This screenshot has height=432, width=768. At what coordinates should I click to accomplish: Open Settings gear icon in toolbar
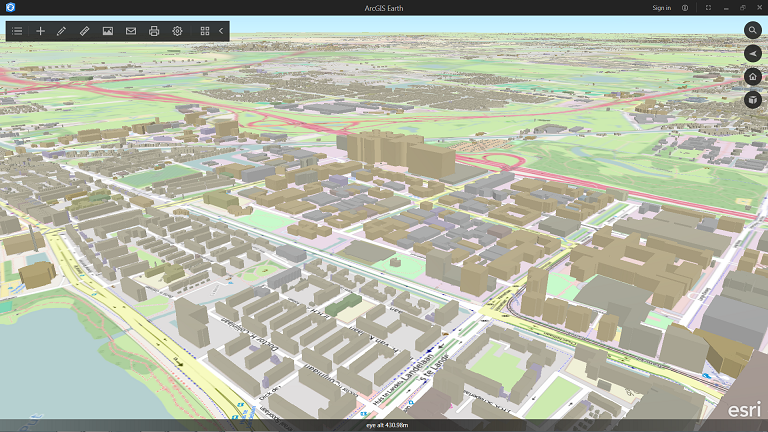pos(177,31)
